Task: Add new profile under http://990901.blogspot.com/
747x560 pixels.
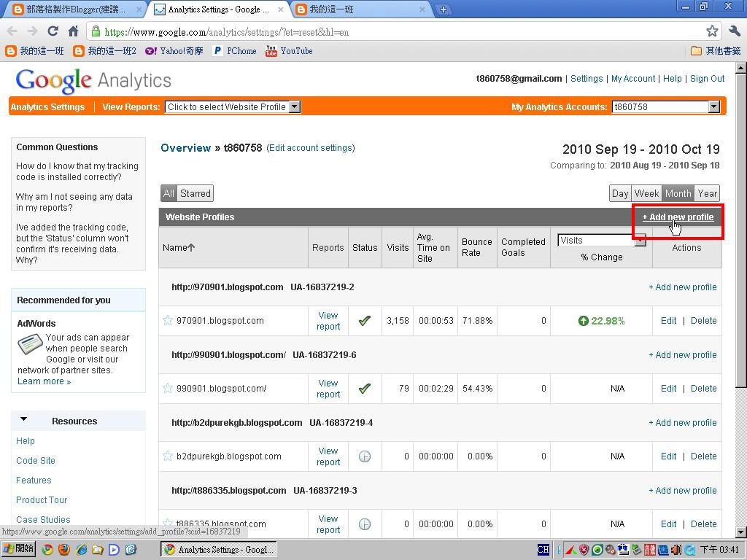Action: (682, 355)
